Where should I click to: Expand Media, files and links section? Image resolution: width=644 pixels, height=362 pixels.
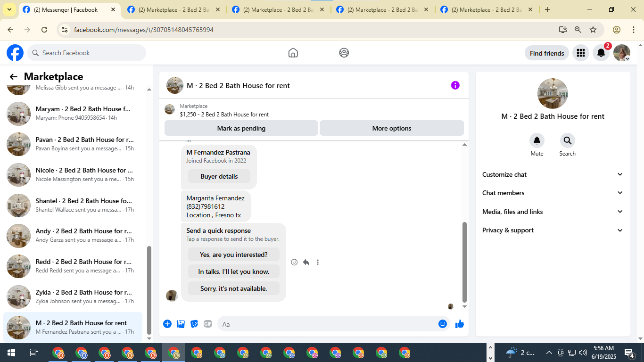553,212
